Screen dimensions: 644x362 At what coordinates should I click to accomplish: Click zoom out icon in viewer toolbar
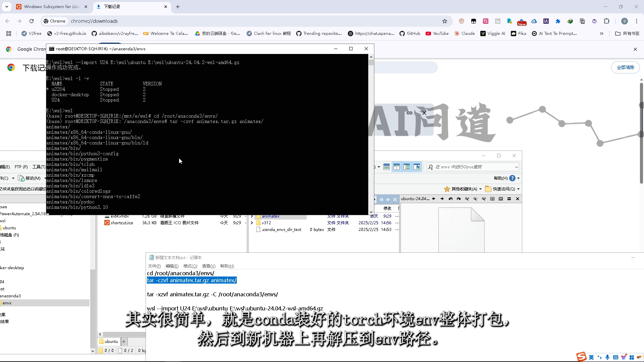[x=475, y=199]
